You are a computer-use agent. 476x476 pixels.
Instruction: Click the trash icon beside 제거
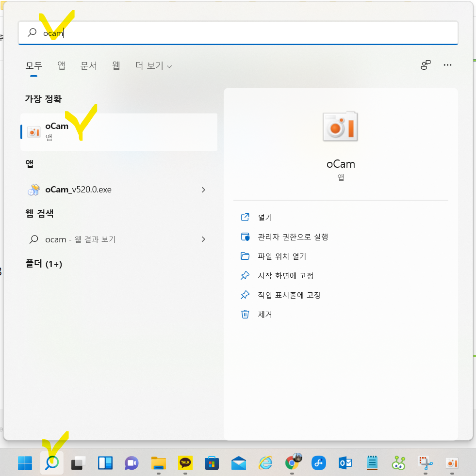point(245,314)
